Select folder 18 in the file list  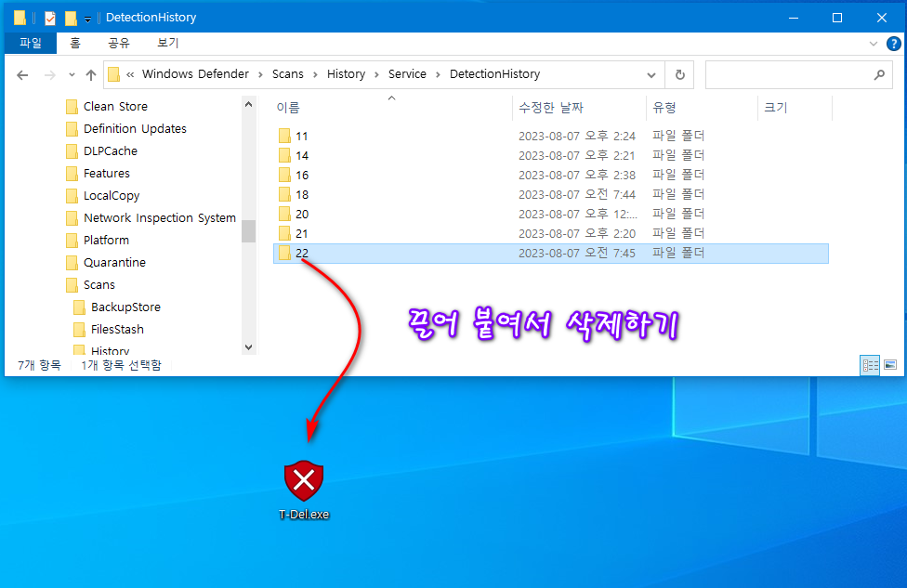551,195
